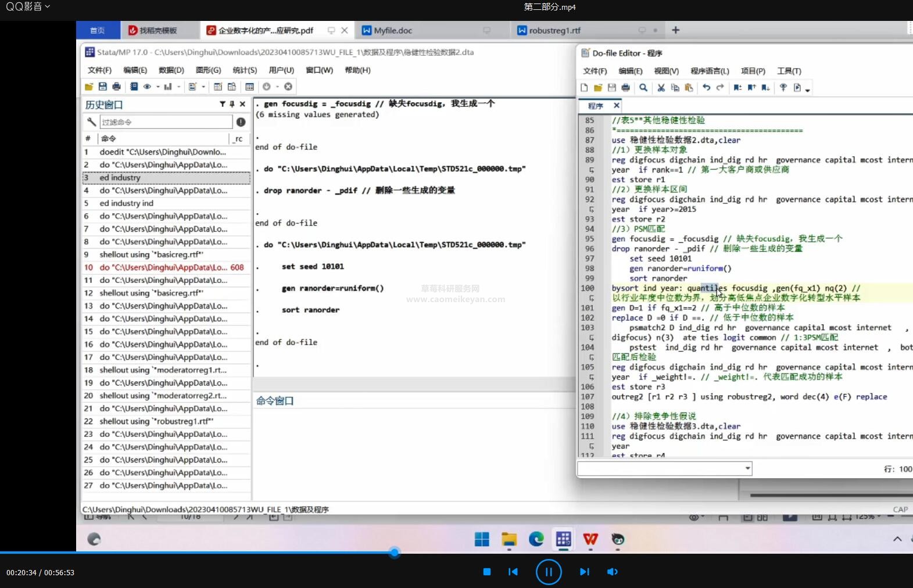Mute audio with the volume speaker icon
Screen dimensions: 913x588
coord(613,572)
